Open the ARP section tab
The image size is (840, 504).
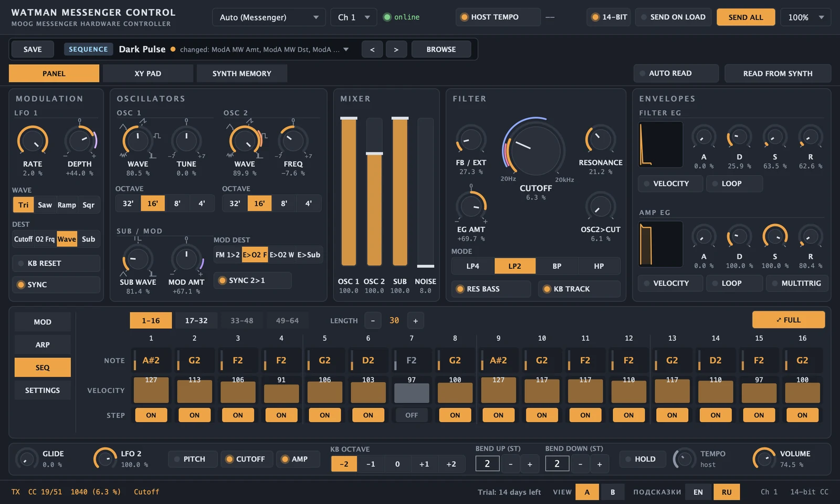pyautogui.click(x=43, y=345)
